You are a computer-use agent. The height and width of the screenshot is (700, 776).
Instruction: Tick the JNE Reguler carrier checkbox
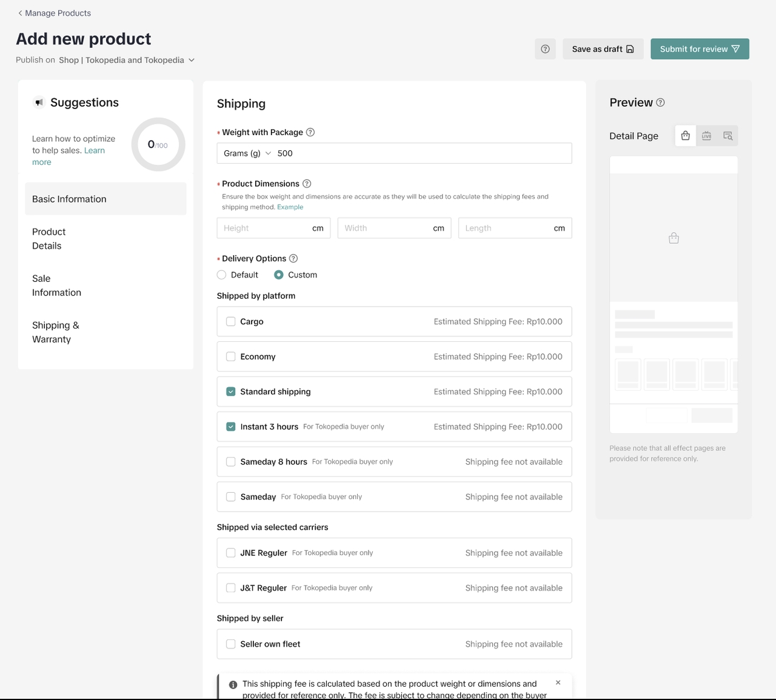(231, 553)
